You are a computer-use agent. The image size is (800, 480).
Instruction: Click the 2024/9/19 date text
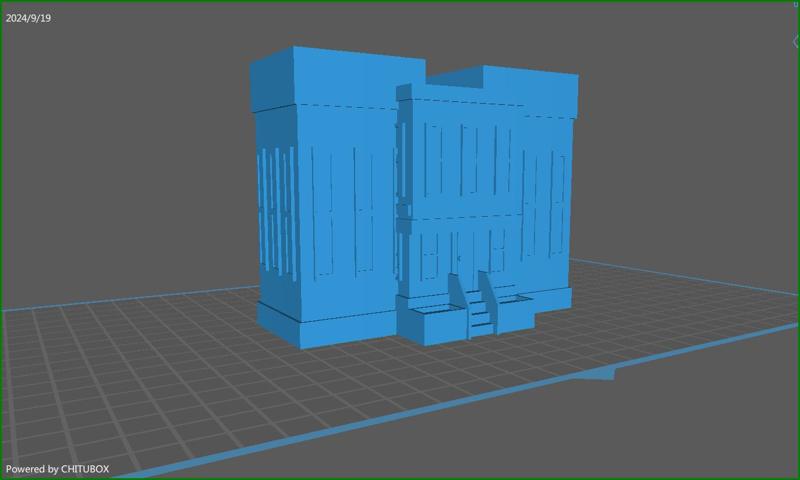28,18
